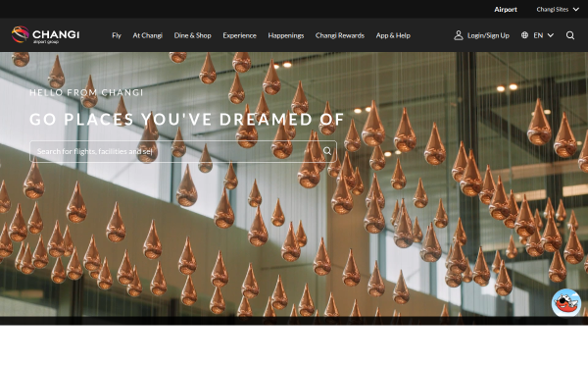Viewport: 588px width, 368px height.
Task: Expand the Changi Sites dropdown
Action: click(558, 10)
